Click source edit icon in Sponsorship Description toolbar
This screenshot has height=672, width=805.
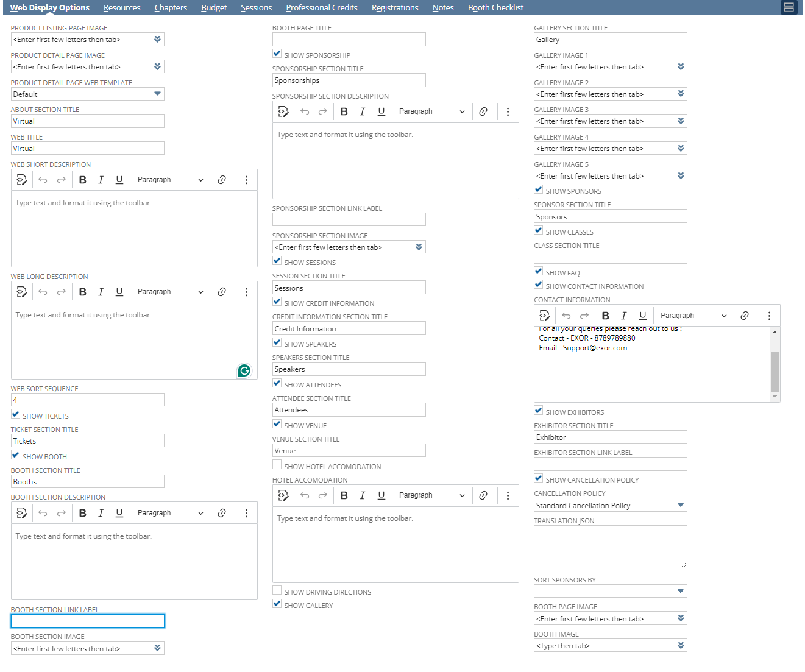click(x=283, y=111)
